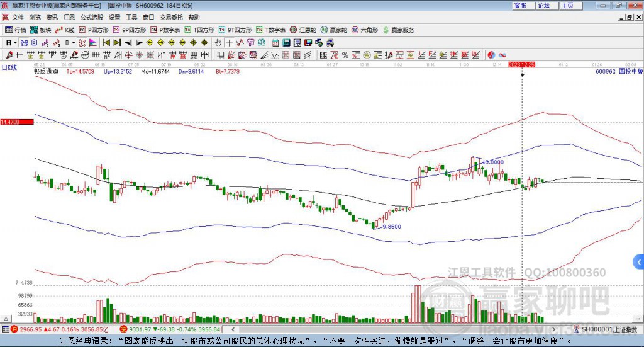Open the 工具 menu
The width and height of the screenshot is (644, 347).
click(x=131, y=17)
